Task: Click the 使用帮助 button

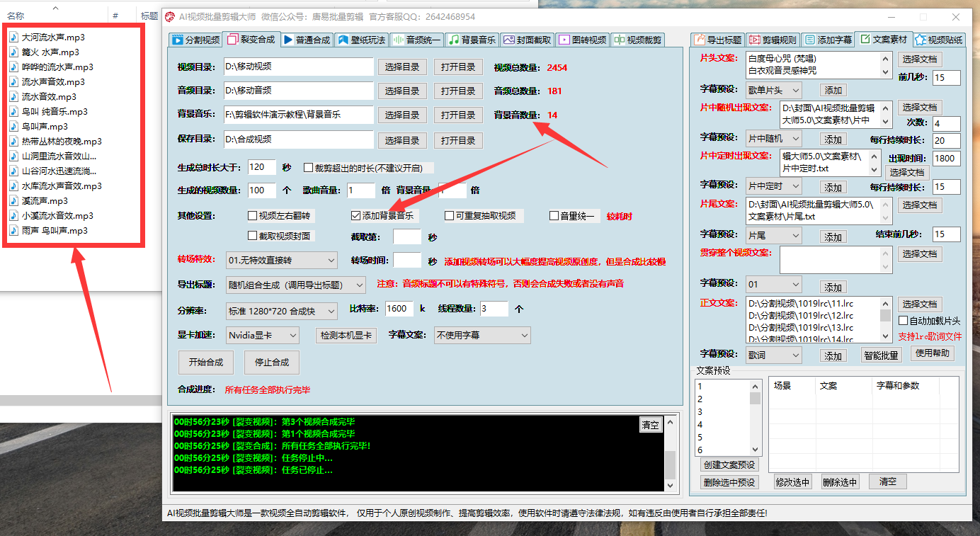Action: pos(933,353)
